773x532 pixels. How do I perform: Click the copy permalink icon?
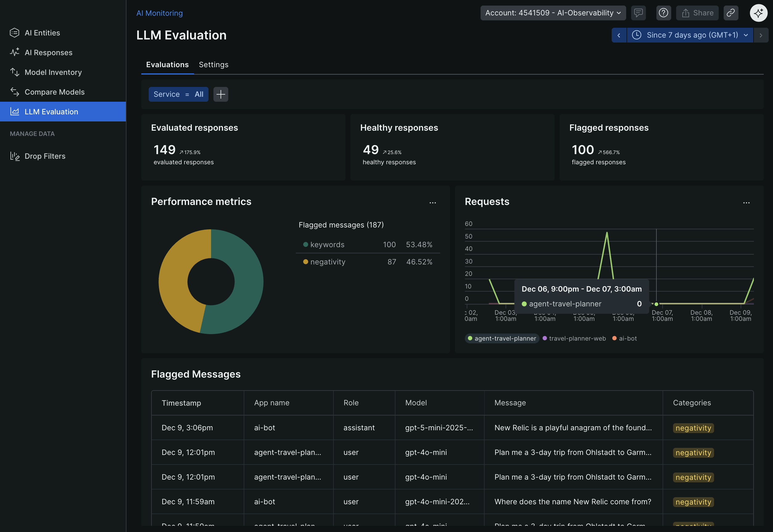(x=731, y=13)
